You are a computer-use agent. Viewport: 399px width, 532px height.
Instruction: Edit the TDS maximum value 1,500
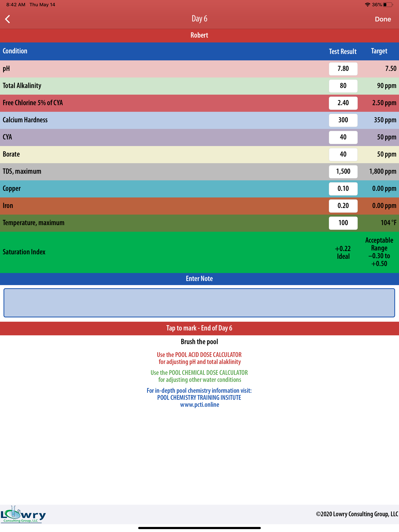(x=343, y=172)
